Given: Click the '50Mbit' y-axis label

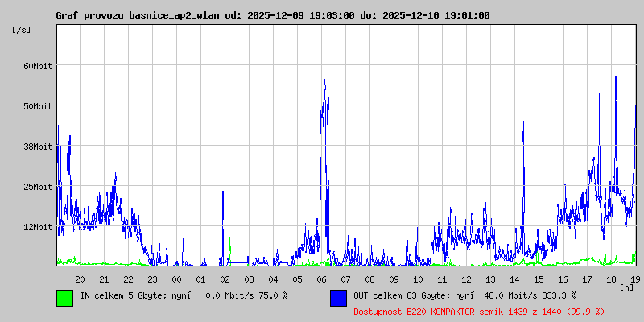Looking at the screenshot, I should point(38,106).
